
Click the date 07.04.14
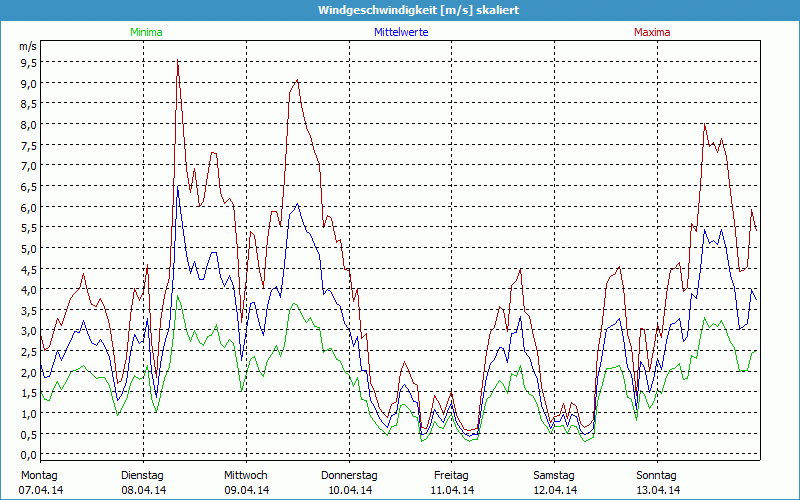coord(41,490)
